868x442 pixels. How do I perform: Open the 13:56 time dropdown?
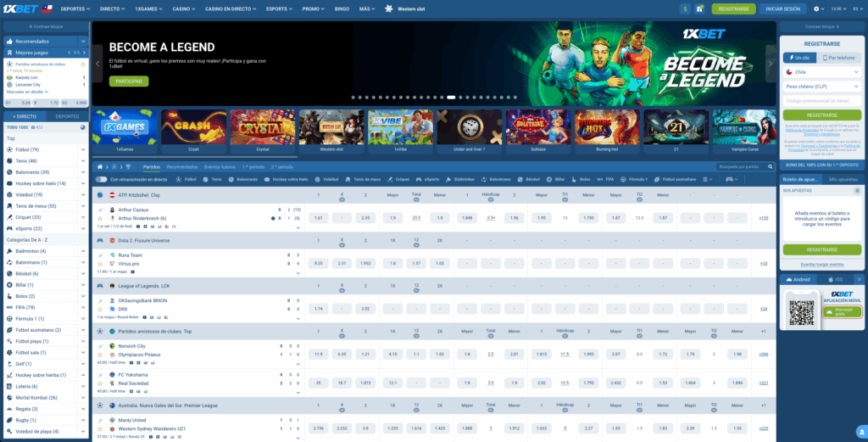[x=839, y=8]
